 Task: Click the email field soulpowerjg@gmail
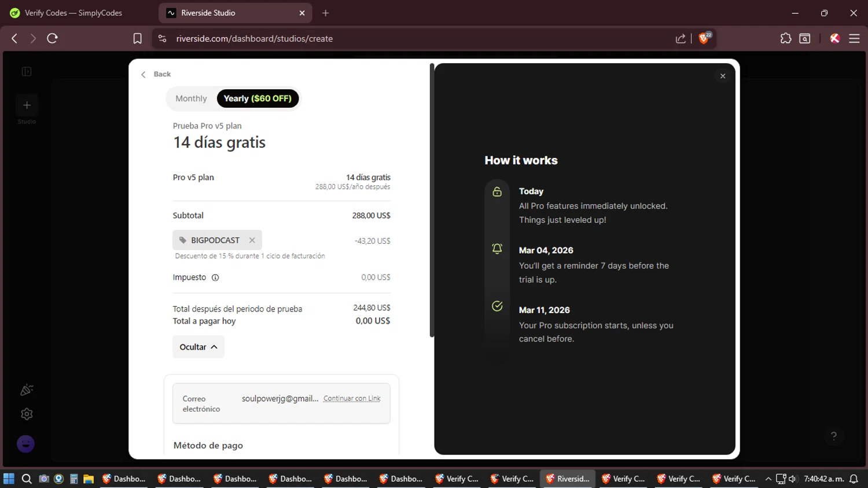point(280,398)
